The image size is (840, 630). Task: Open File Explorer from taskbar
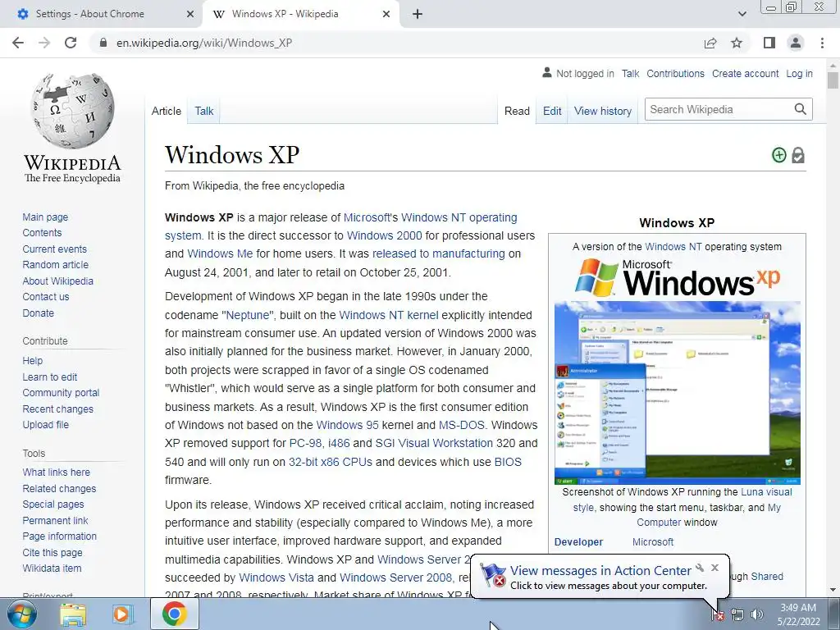click(x=73, y=614)
